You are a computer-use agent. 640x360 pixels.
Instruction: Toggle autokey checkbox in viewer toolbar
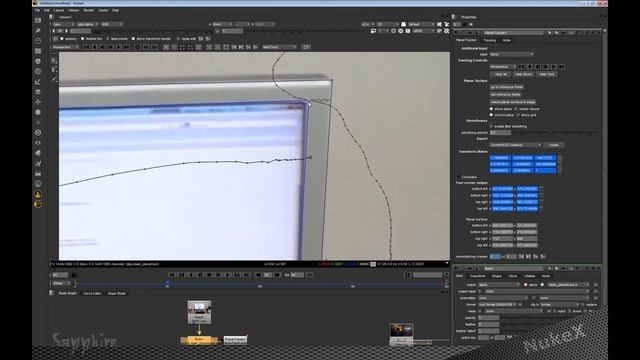pos(62,39)
